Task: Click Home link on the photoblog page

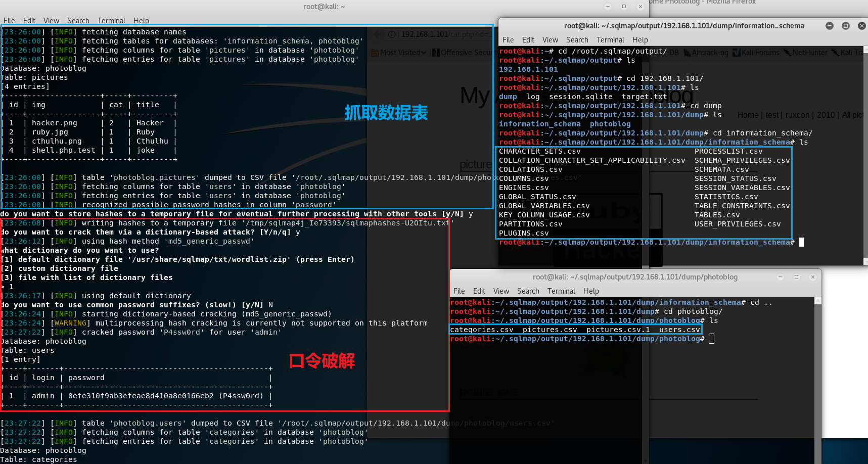Action: pyautogui.click(x=748, y=115)
